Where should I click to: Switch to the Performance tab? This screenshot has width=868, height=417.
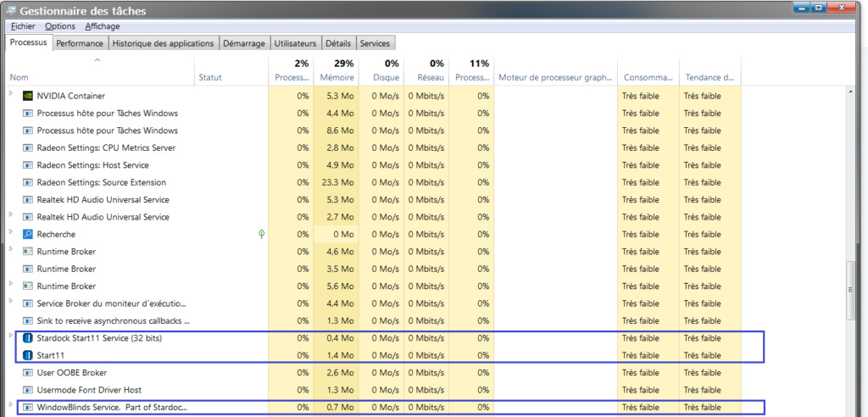click(x=80, y=43)
